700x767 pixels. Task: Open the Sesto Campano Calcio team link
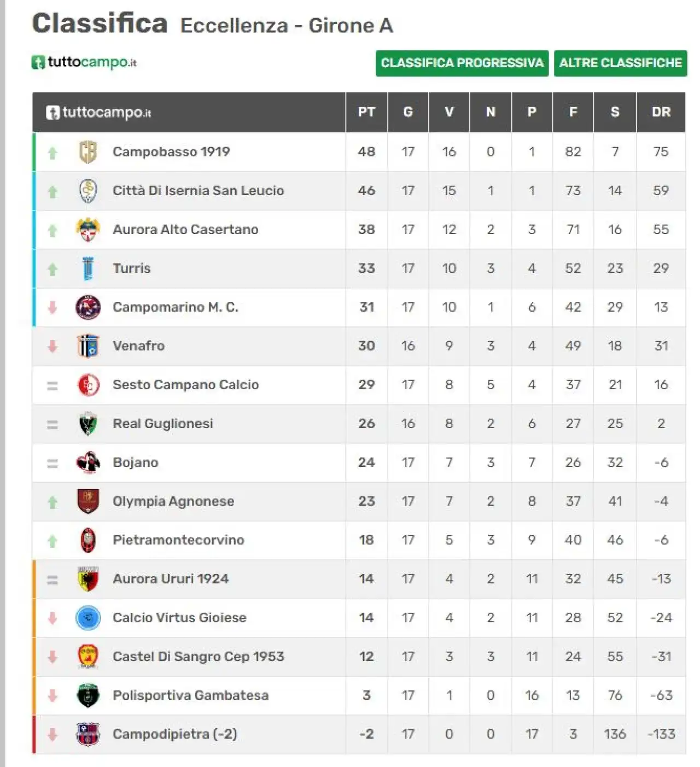pyautogui.click(x=186, y=385)
